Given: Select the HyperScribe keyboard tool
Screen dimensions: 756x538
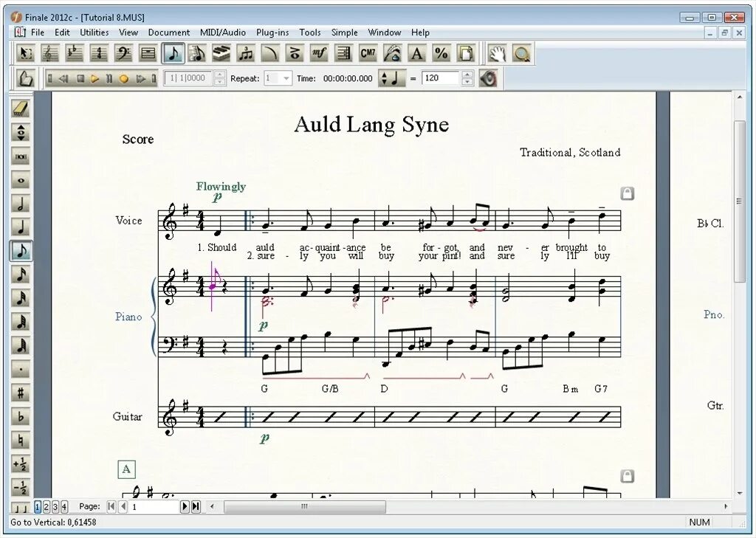Looking at the screenshot, I should pos(221,53).
